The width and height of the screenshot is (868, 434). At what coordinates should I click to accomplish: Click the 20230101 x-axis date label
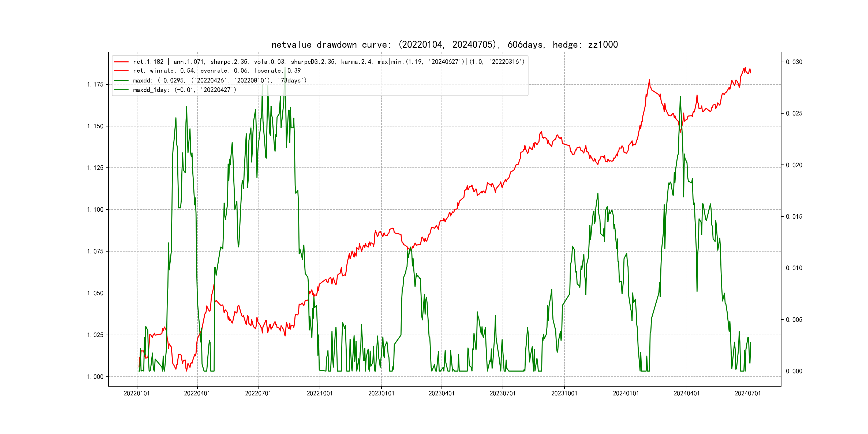pos(381,394)
